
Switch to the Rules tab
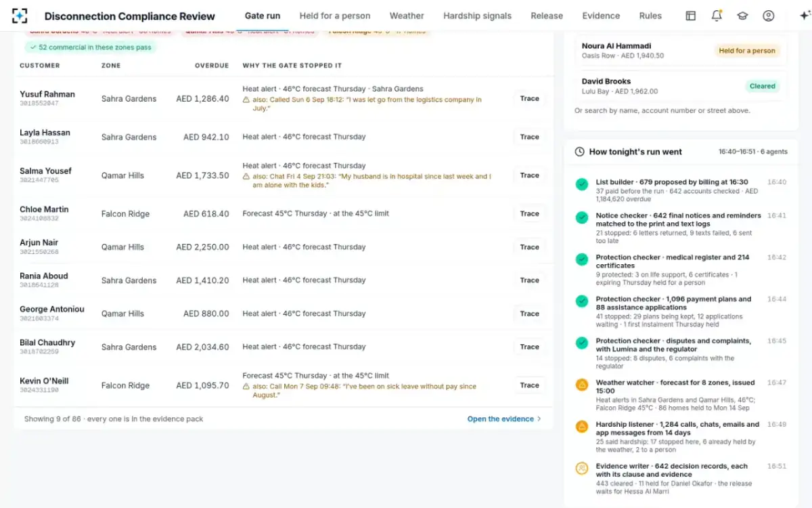[x=651, y=16]
